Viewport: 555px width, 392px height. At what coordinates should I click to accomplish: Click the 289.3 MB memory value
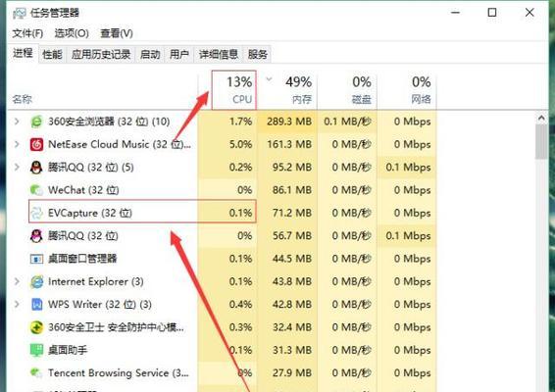[289, 122]
